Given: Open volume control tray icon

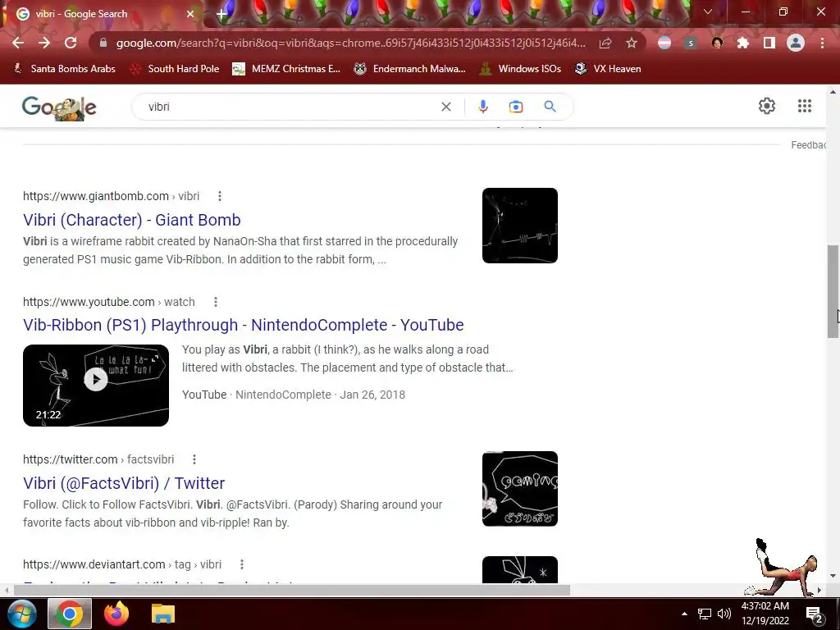Looking at the screenshot, I should pyautogui.click(x=724, y=614).
